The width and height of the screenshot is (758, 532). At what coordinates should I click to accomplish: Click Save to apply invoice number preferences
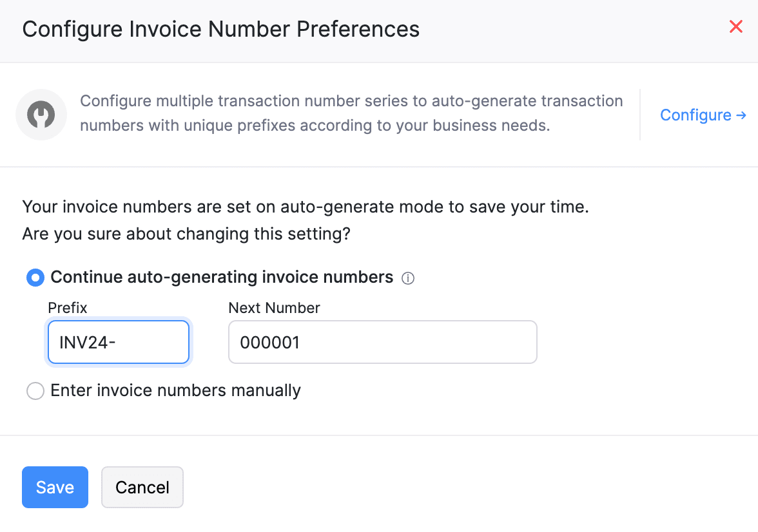pos(55,488)
